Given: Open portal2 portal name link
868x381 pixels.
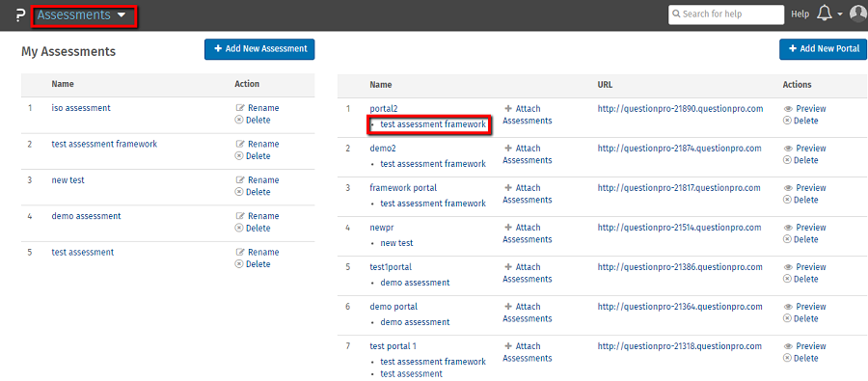Looking at the screenshot, I should click(x=384, y=109).
